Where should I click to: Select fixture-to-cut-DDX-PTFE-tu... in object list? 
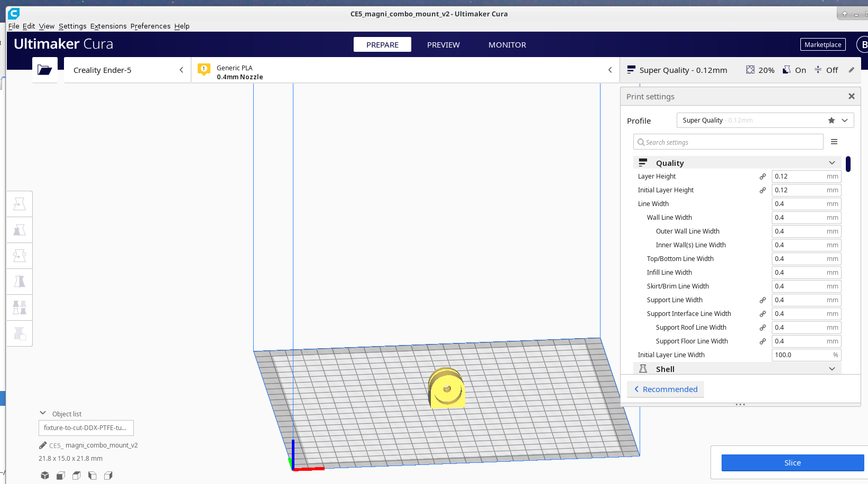click(86, 427)
